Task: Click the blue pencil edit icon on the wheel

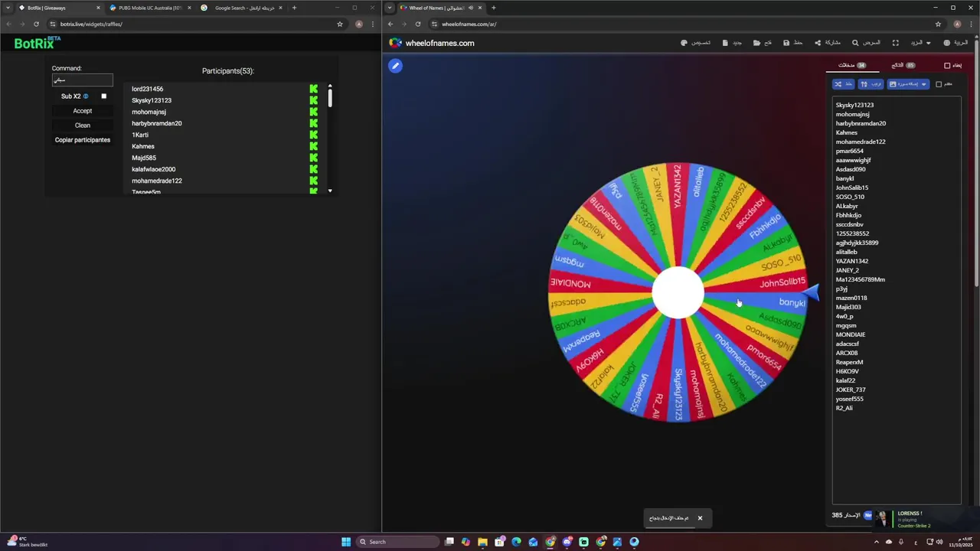Action: tap(395, 66)
